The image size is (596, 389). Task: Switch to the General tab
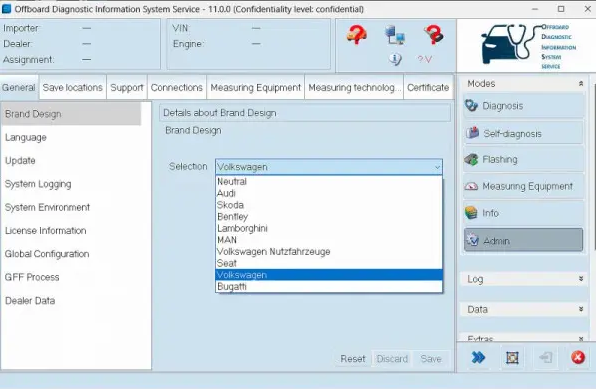click(x=19, y=87)
